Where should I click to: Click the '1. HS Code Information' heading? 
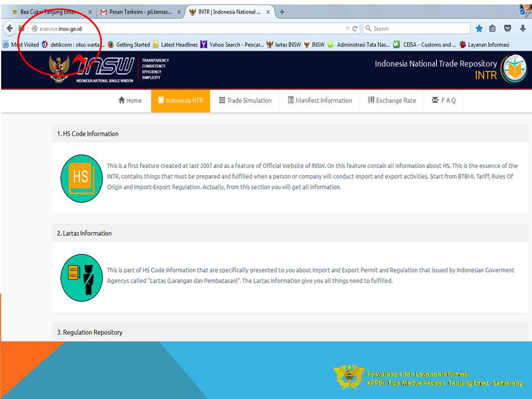pos(88,134)
